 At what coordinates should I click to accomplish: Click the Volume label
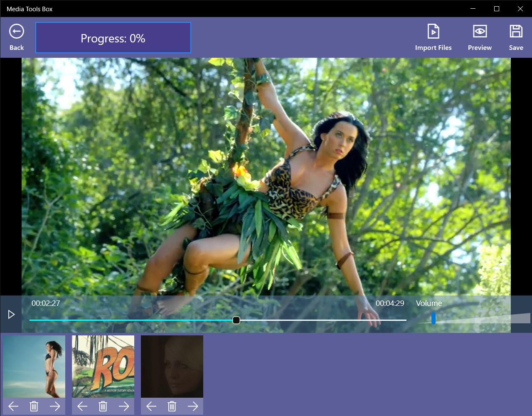[x=429, y=303]
